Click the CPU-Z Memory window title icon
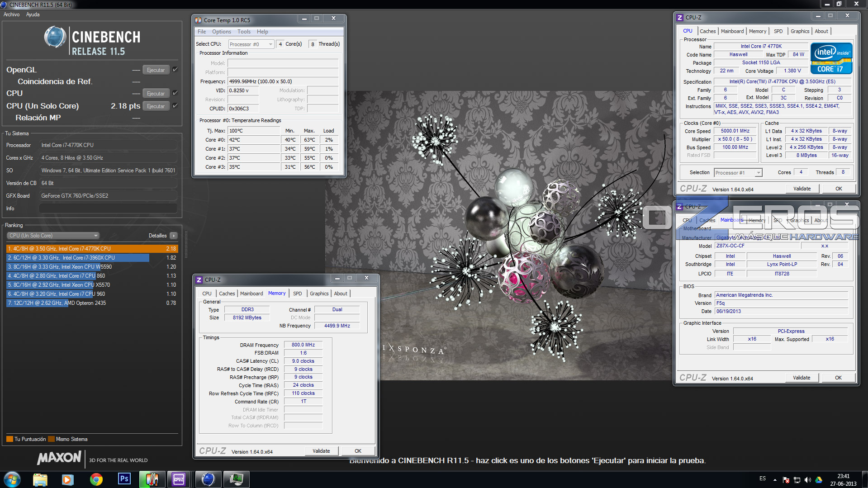868x488 pixels. [x=199, y=280]
